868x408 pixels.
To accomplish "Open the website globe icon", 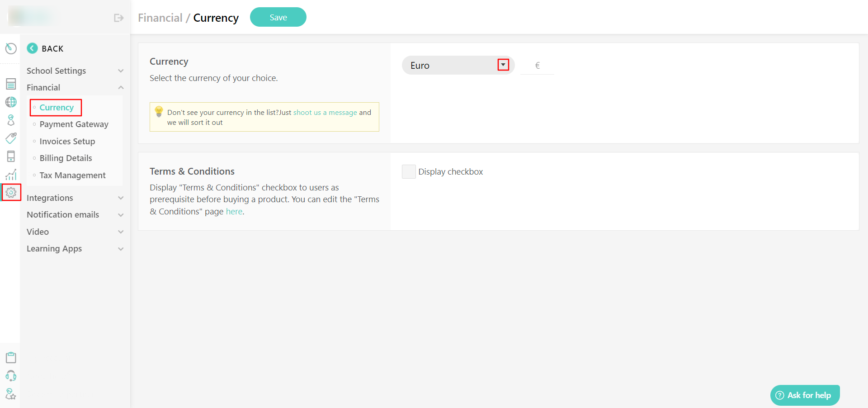I will click(x=11, y=102).
